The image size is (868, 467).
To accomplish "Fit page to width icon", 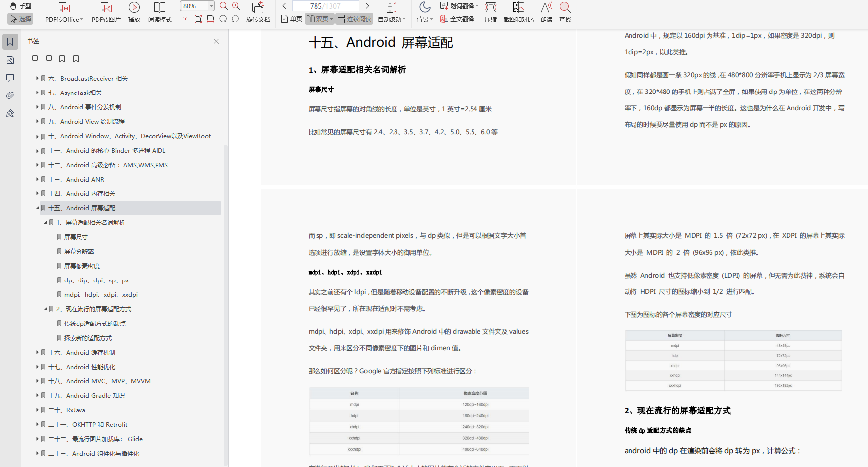I will (x=211, y=19).
